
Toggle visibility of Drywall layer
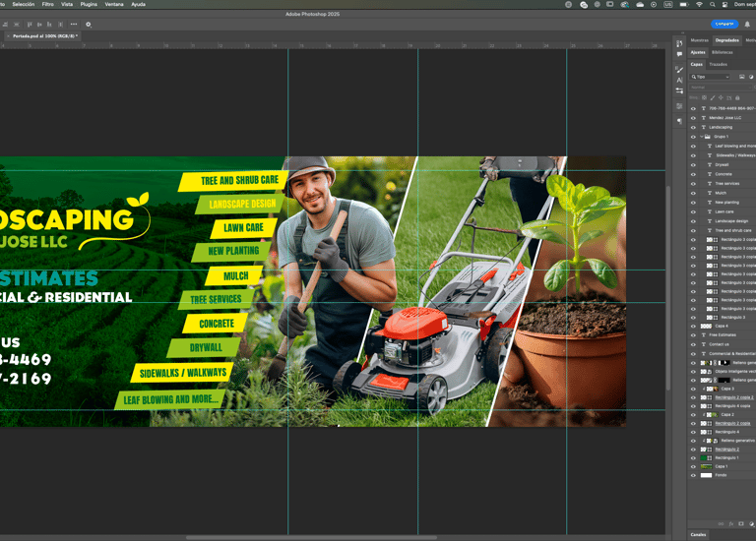click(x=693, y=165)
